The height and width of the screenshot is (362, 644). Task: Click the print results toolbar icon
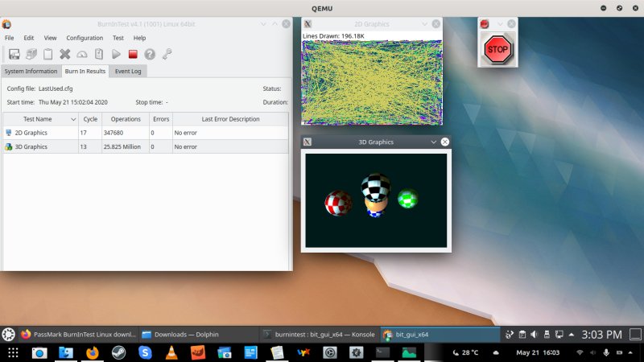coord(31,54)
